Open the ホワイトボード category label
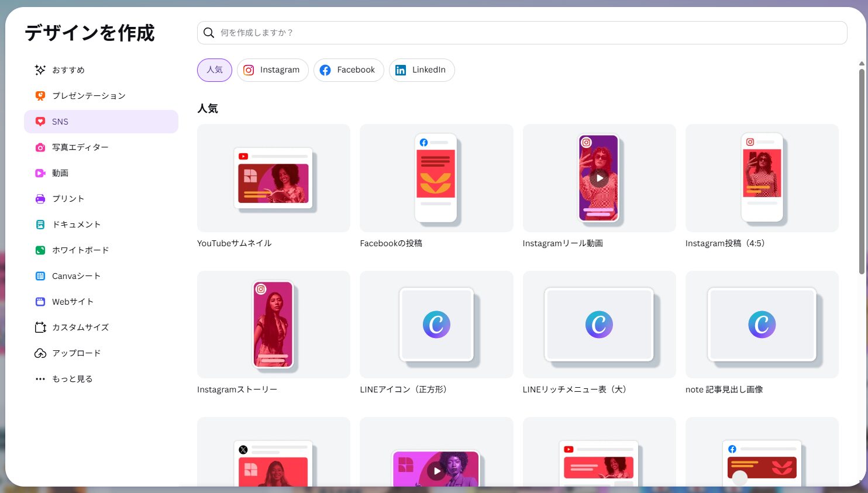The height and width of the screenshot is (493, 868). pyautogui.click(x=81, y=250)
